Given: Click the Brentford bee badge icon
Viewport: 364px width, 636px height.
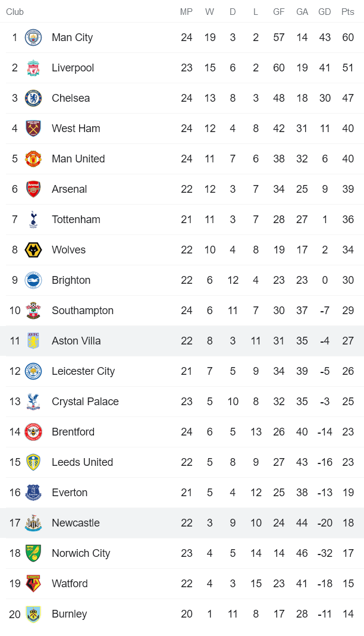Looking at the screenshot, I should tap(33, 432).
